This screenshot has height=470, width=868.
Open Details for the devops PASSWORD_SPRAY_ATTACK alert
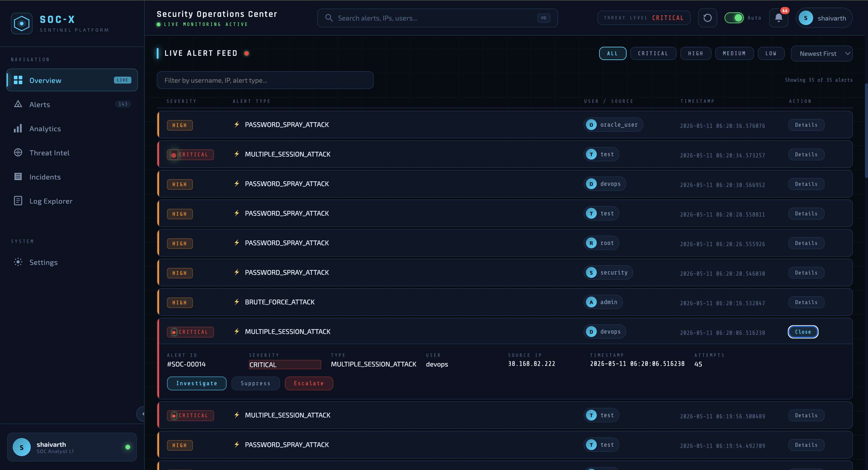click(806, 184)
